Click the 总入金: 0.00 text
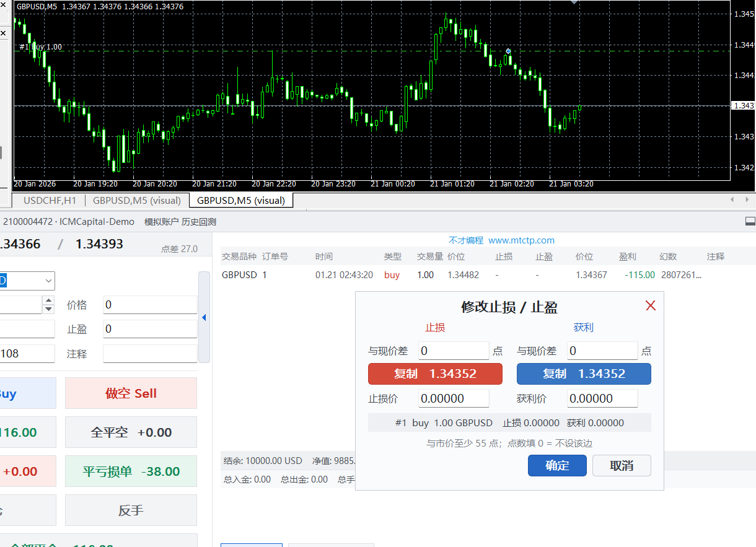Screen dimensions: 756x547 pyautogui.click(x=247, y=479)
